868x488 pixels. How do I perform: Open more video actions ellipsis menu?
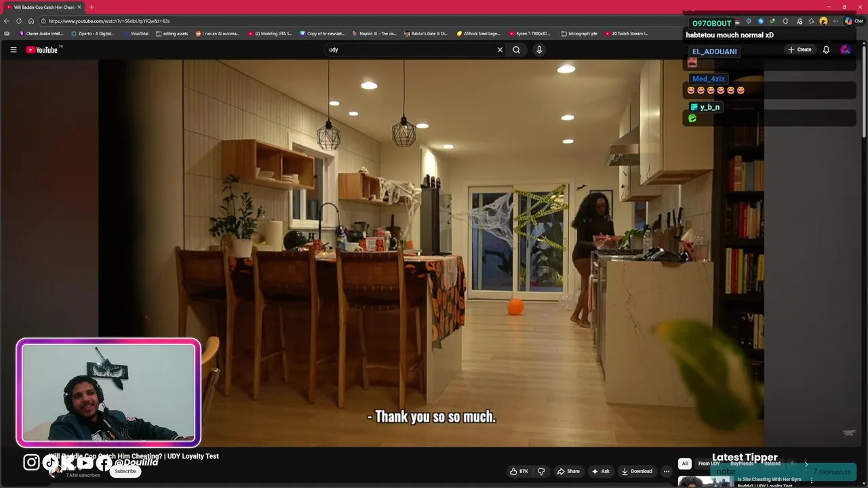[x=667, y=471]
